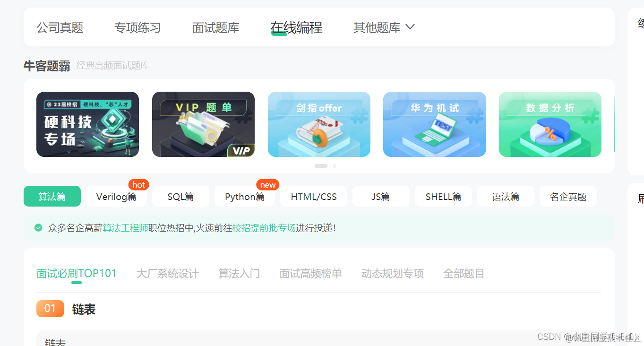
Task: Click the 链表 section heading
Action: (84, 309)
